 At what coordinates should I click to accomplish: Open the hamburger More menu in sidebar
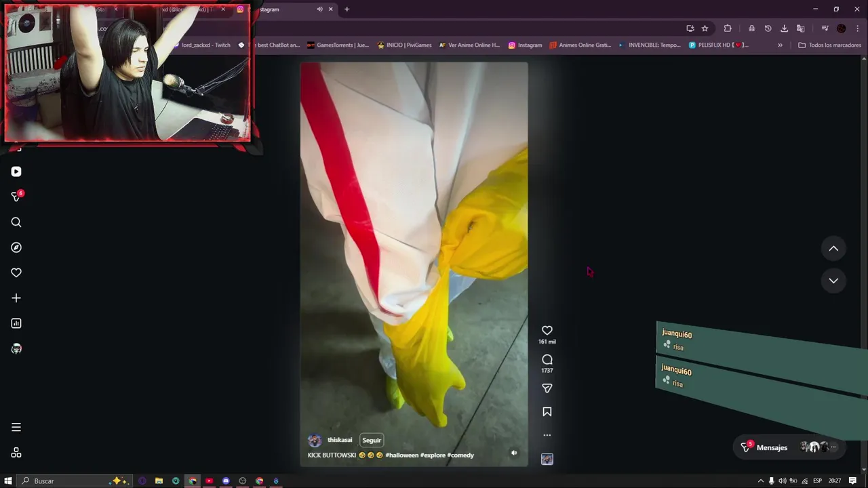click(16, 427)
